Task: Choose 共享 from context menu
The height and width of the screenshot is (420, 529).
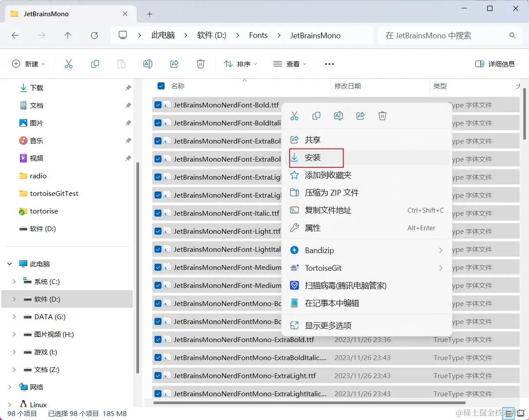Action: pyautogui.click(x=366, y=140)
